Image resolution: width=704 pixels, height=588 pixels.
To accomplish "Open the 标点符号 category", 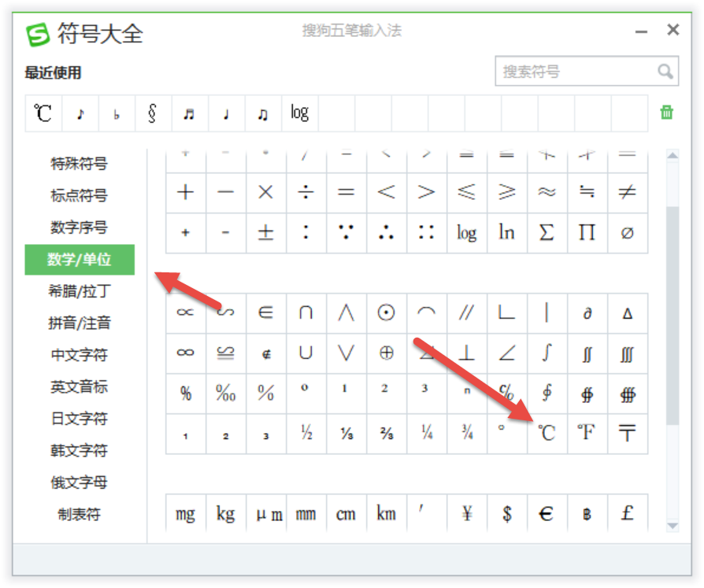I will click(x=79, y=195).
